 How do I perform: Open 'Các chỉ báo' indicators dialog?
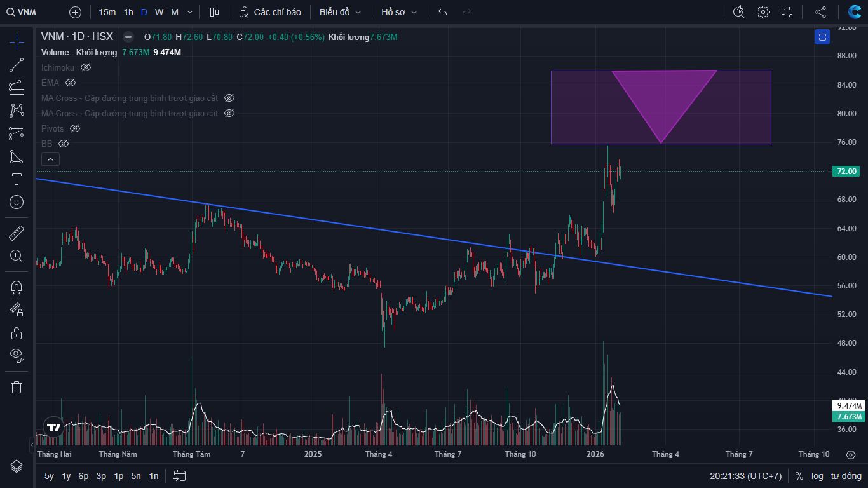[270, 12]
